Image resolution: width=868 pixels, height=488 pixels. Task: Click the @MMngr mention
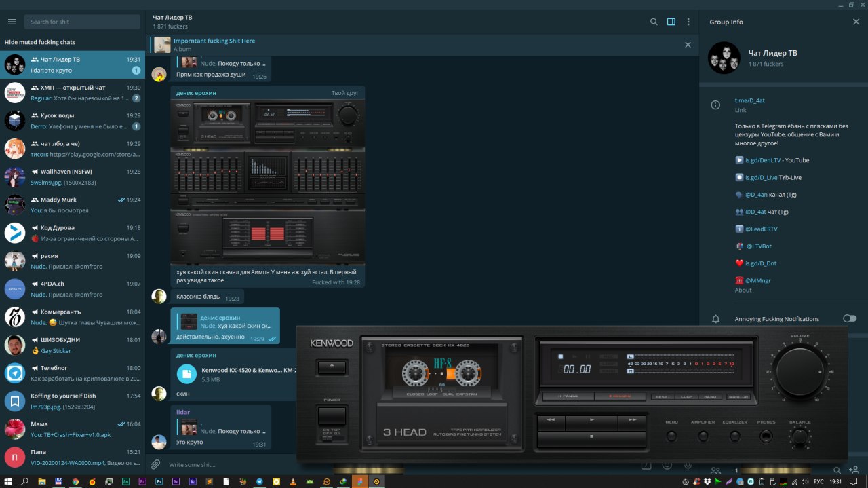point(758,280)
